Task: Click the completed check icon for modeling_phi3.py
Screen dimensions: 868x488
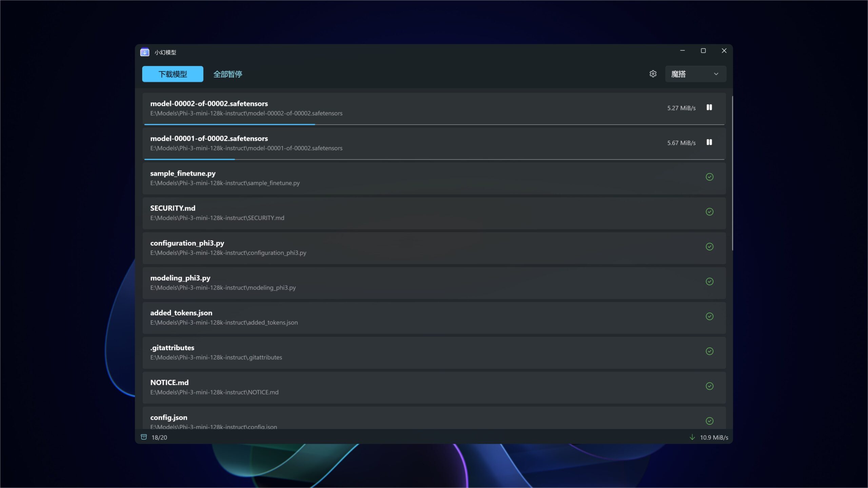Action: pyautogui.click(x=709, y=282)
